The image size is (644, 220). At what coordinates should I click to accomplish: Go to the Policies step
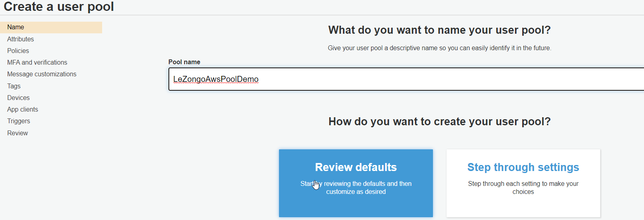(18, 51)
